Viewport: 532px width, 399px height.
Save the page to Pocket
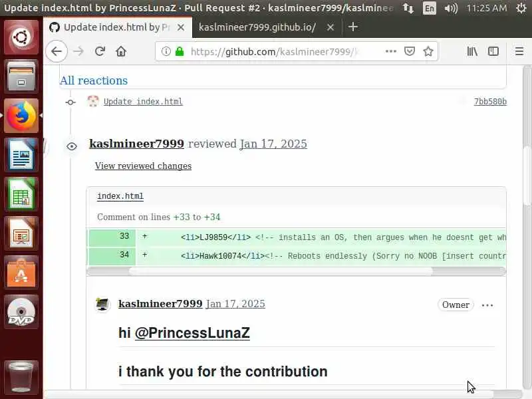(x=410, y=51)
